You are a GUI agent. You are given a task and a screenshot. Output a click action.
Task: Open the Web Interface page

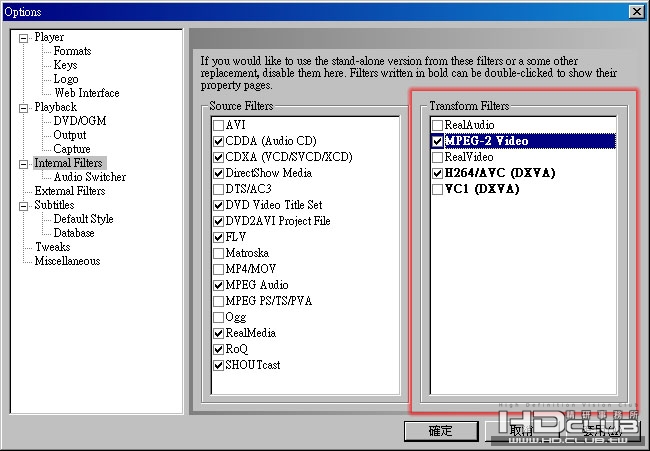[86, 93]
